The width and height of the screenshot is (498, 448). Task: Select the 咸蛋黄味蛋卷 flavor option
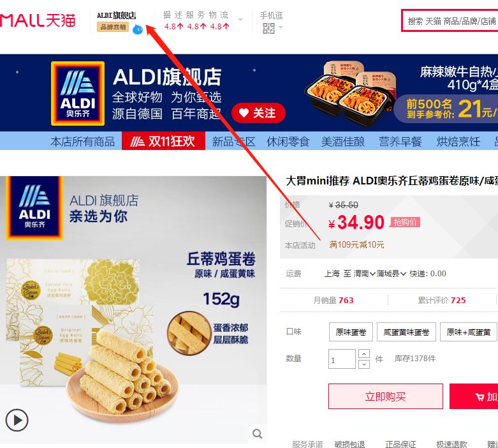tap(406, 332)
